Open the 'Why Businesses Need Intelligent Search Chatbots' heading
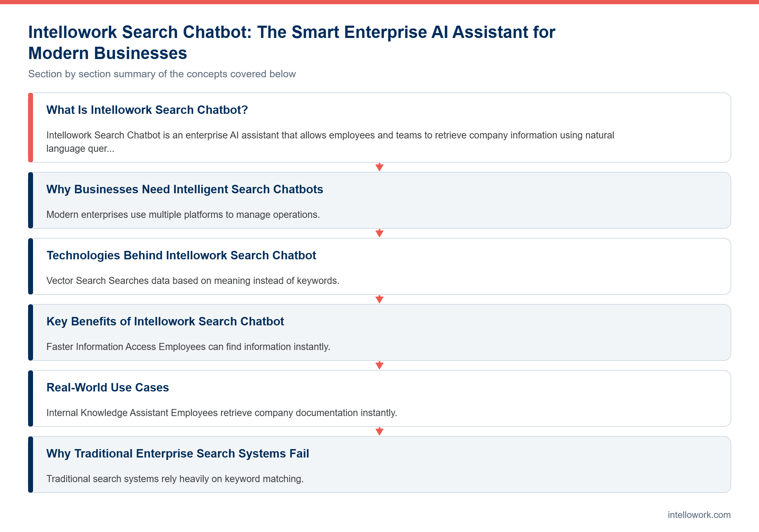This screenshot has width=759, height=532. tap(185, 189)
